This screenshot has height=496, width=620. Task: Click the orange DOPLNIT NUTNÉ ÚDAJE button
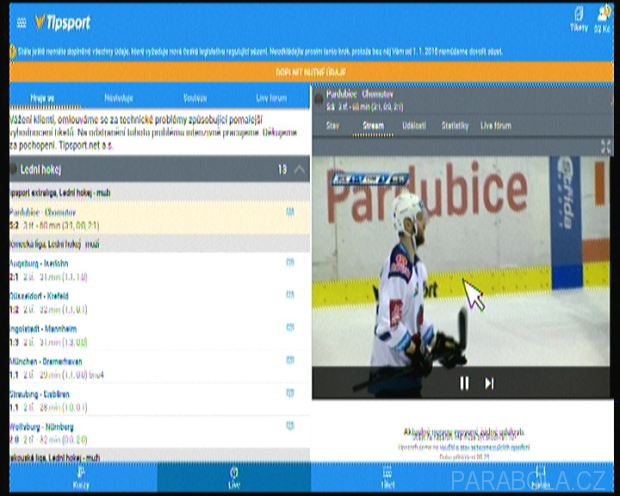pos(311,72)
